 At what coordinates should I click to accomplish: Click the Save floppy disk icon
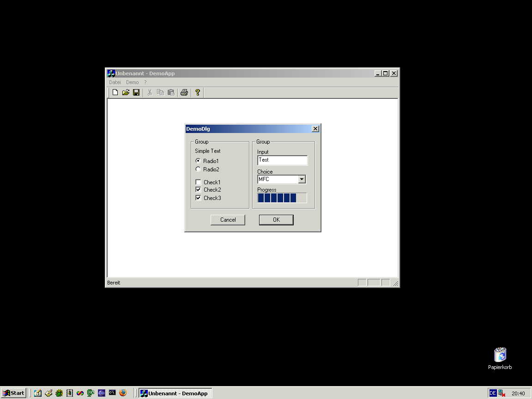pos(136,92)
